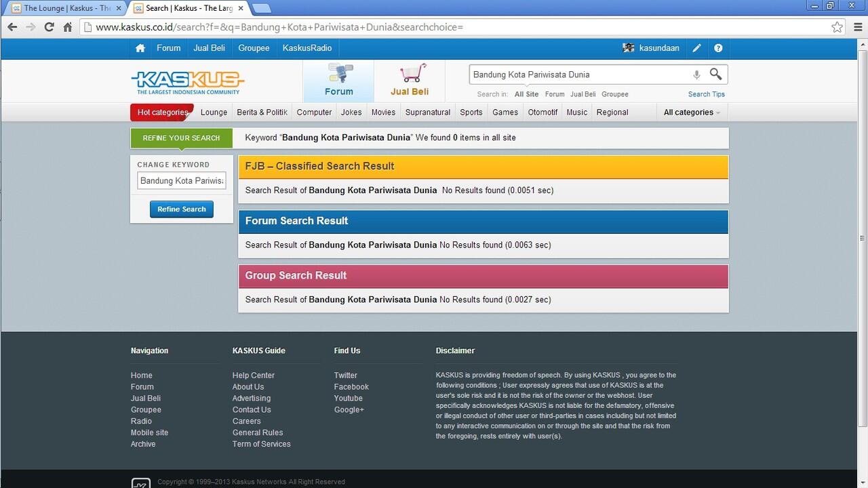Screen dimensions: 868x488
Task: Click the Refine Your Search green tab
Action: 181,138
